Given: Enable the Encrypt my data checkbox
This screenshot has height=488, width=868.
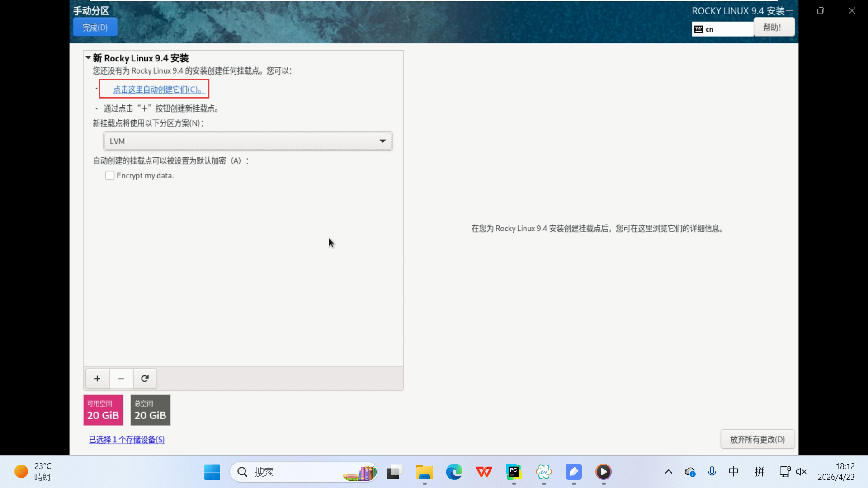Looking at the screenshot, I should click(110, 176).
